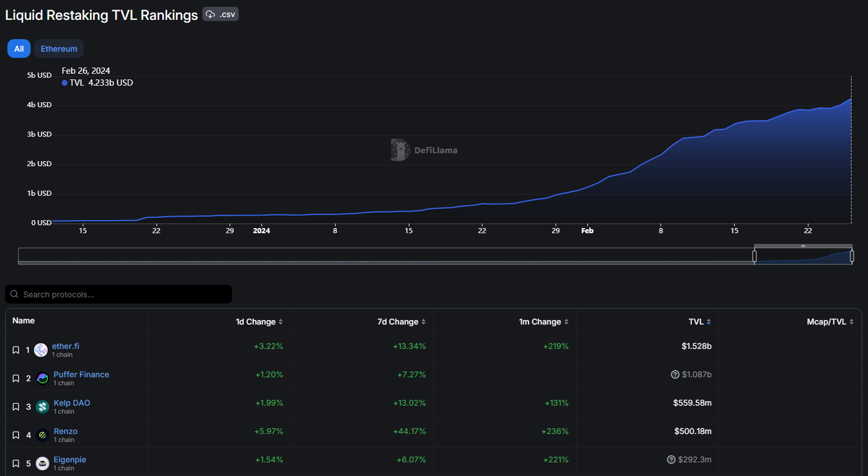
Task: Bookmark the ether.fi protocol
Action: tap(16, 349)
